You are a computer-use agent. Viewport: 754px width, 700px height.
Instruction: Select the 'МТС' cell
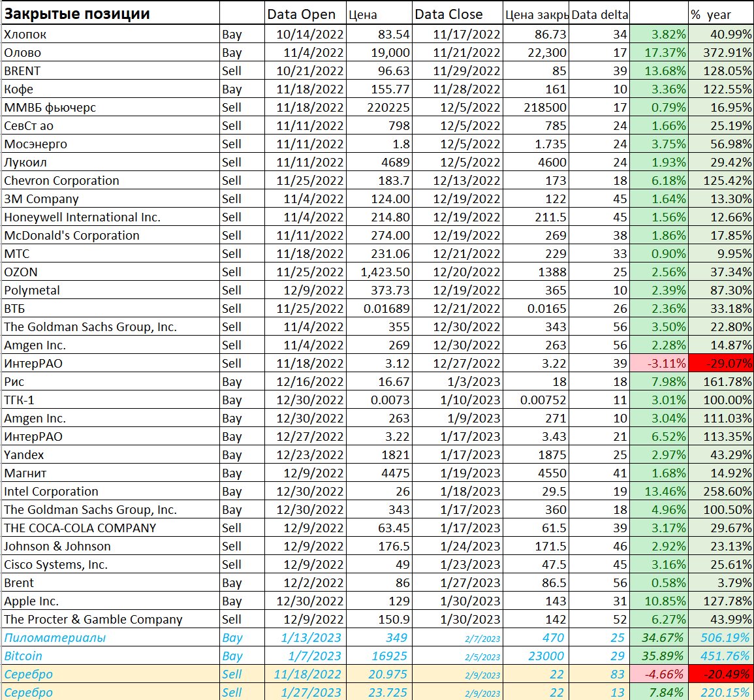pyautogui.click(x=110, y=253)
